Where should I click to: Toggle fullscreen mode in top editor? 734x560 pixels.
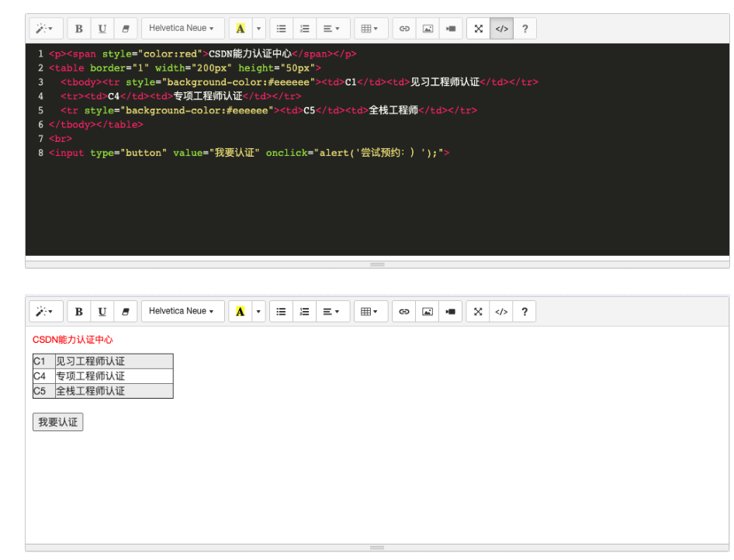(x=479, y=29)
